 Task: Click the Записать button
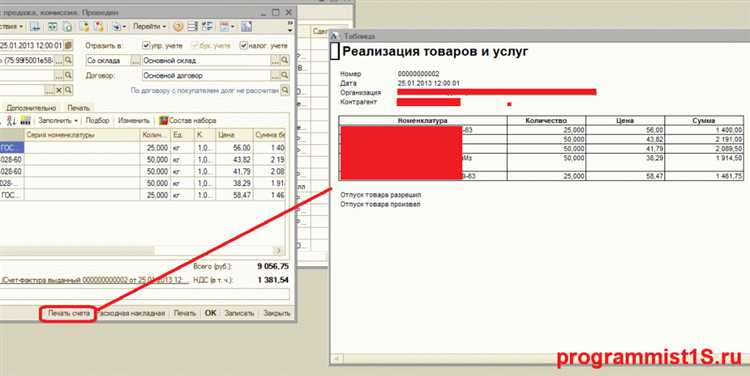click(x=239, y=313)
